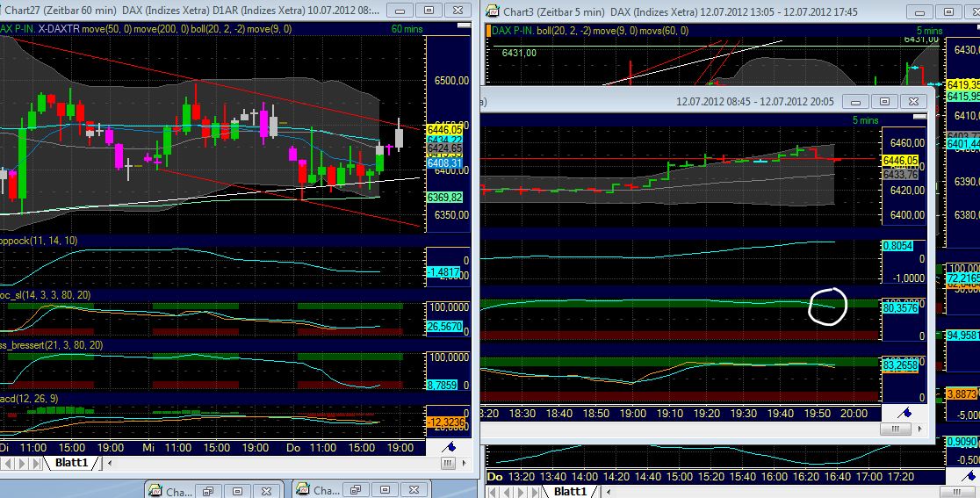Click the 6419,35 price tag in Chart3
The height and width of the screenshot is (498, 980).
963,84
